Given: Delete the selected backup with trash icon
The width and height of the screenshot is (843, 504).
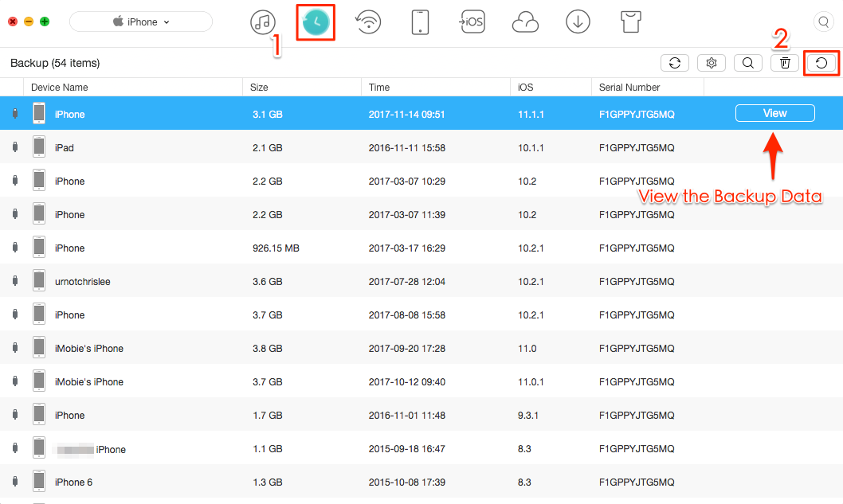Looking at the screenshot, I should click(785, 63).
